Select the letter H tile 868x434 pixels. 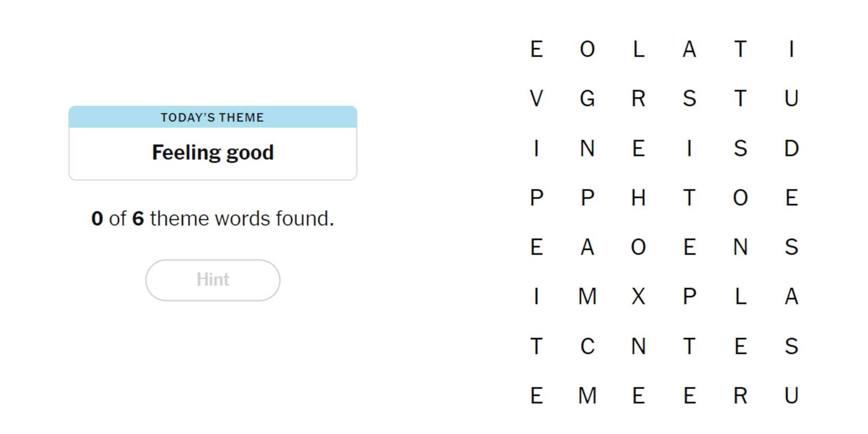[x=638, y=198]
